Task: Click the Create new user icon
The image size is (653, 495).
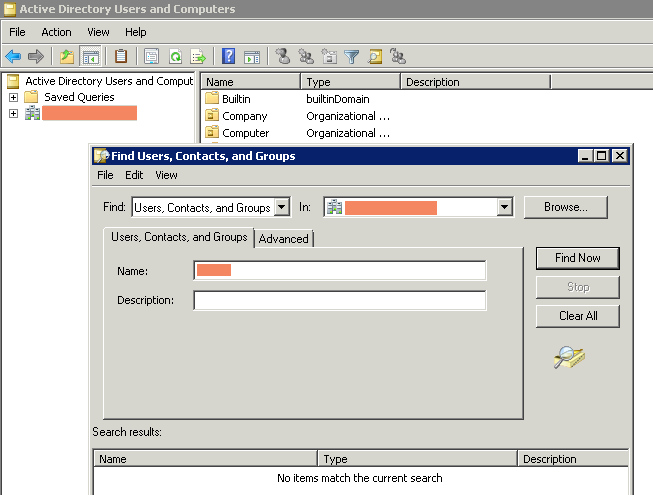Action: coord(283,56)
